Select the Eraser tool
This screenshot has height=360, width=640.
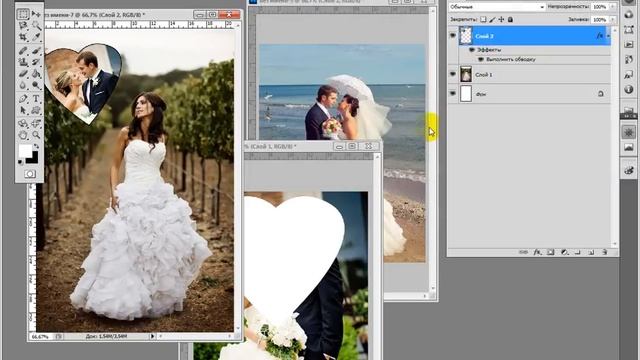click(x=23, y=74)
